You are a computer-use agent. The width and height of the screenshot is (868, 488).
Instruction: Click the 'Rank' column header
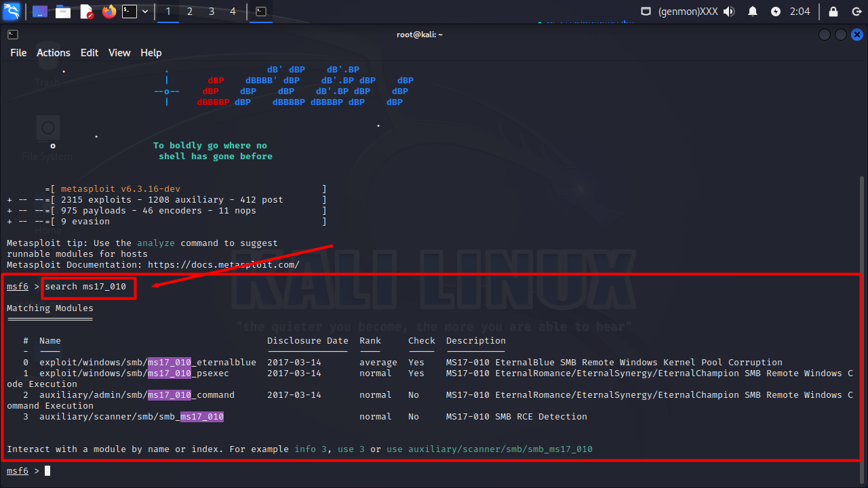pyautogui.click(x=370, y=341)
